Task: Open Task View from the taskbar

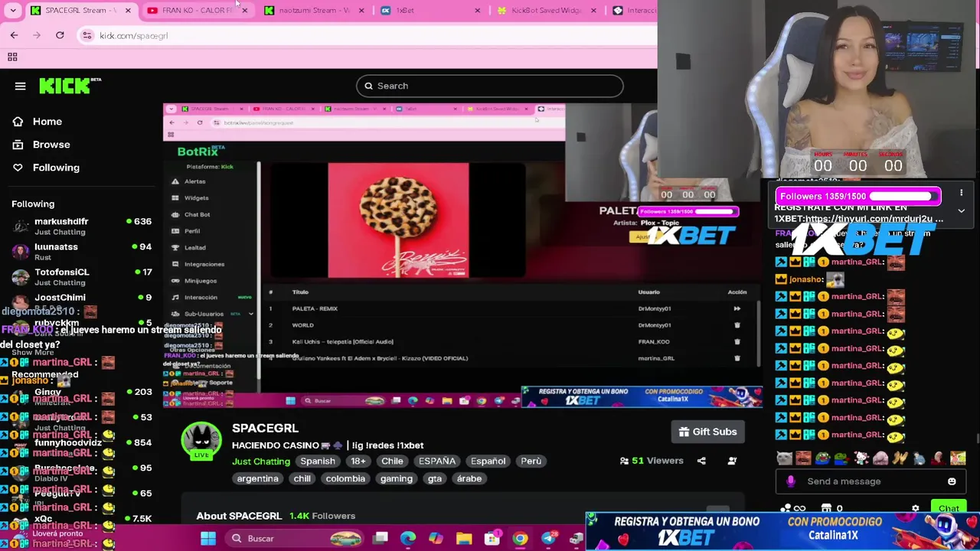Action: tap(381, 538)
